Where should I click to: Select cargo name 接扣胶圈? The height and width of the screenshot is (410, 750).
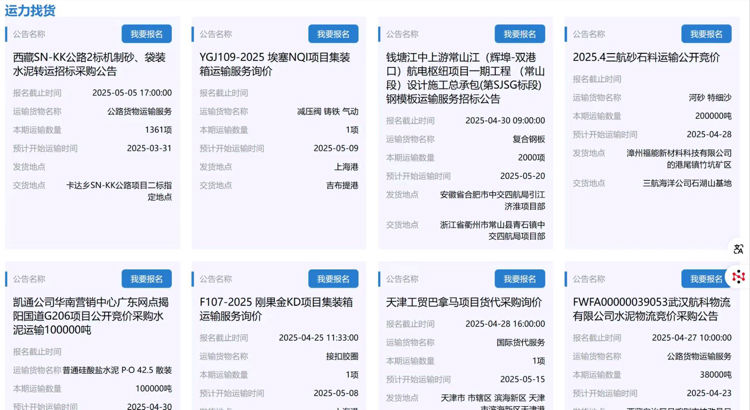click(x=342, y=356)
